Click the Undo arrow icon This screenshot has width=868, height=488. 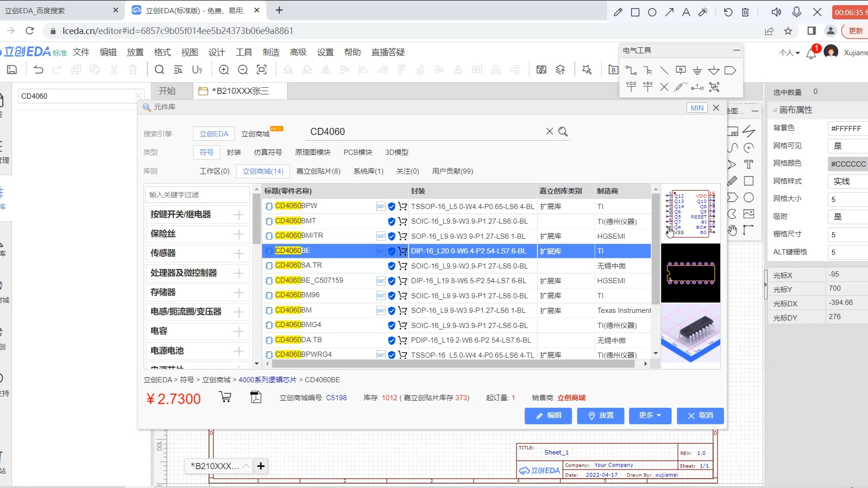[38, 70]
